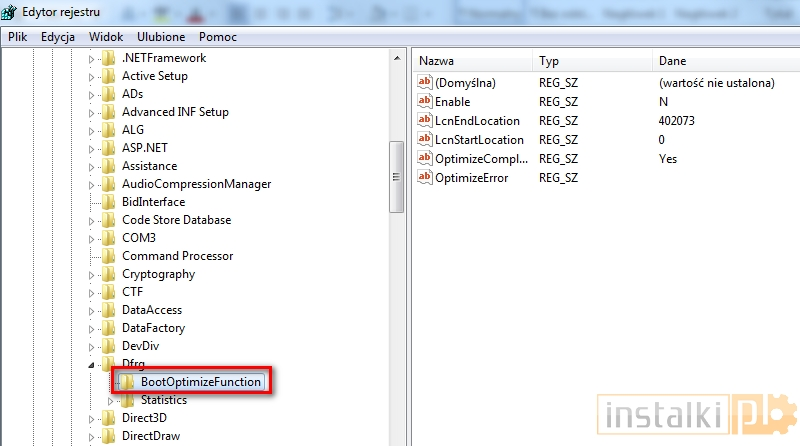Open the Plik menu
800x446 pixels.
tap(17, 37)
